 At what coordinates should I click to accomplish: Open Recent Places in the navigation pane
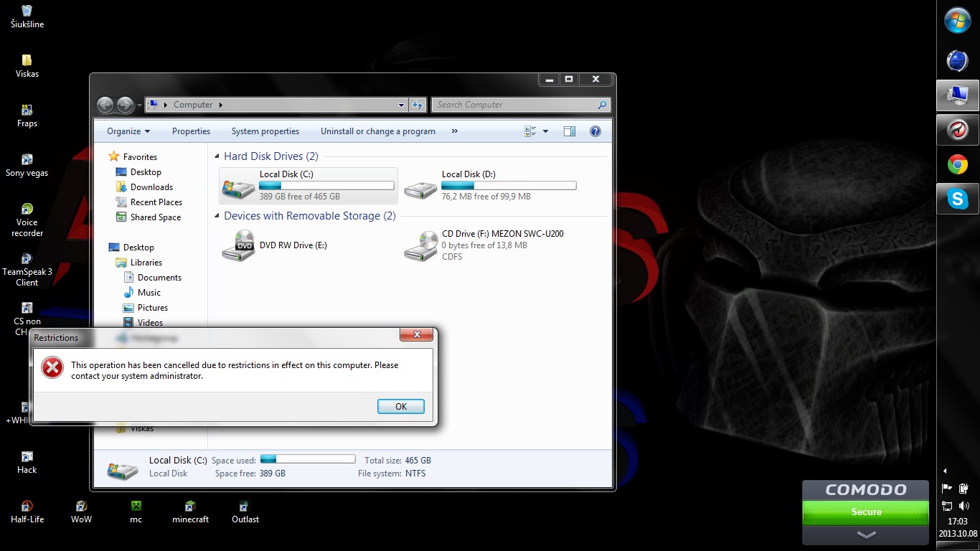tap(156, 202)
